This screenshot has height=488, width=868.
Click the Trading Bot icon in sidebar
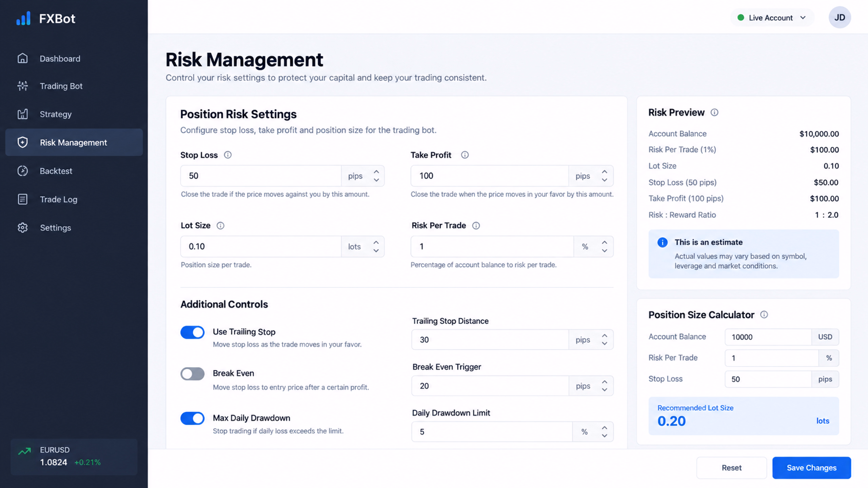(23, 86)
